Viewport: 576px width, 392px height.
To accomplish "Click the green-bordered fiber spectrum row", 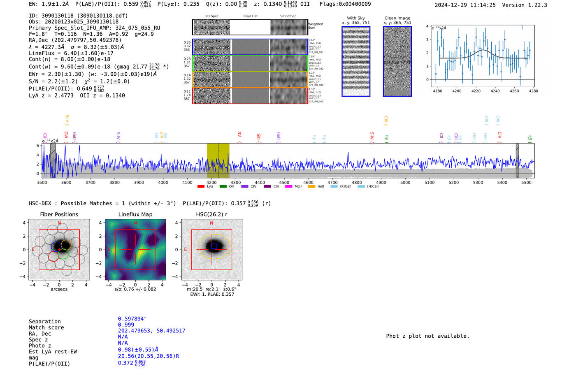I will 250,63.
